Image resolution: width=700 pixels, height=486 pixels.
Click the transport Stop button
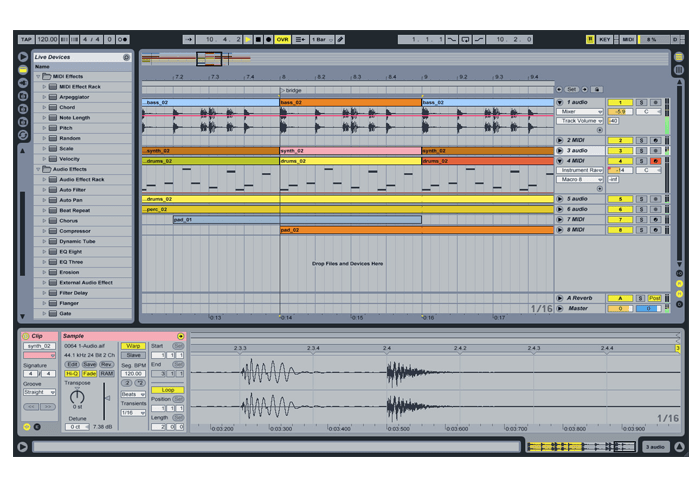(x=258, y=39)
